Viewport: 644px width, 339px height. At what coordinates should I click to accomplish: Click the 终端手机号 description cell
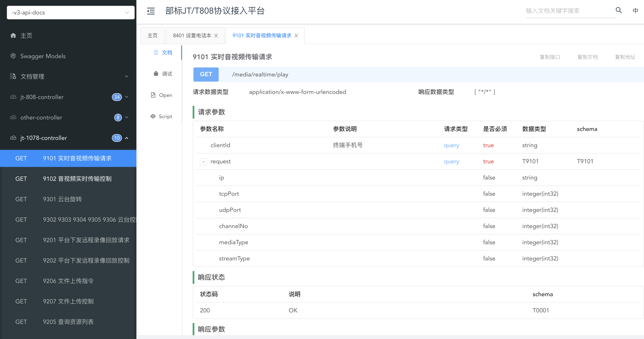coord(348,145)
